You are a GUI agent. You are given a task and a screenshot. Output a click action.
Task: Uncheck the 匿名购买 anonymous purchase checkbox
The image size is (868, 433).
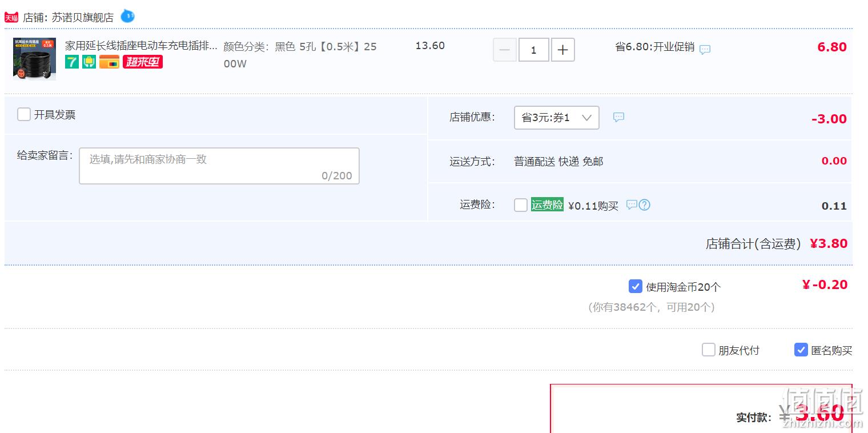pyautogui.click(x=801, y=350)
